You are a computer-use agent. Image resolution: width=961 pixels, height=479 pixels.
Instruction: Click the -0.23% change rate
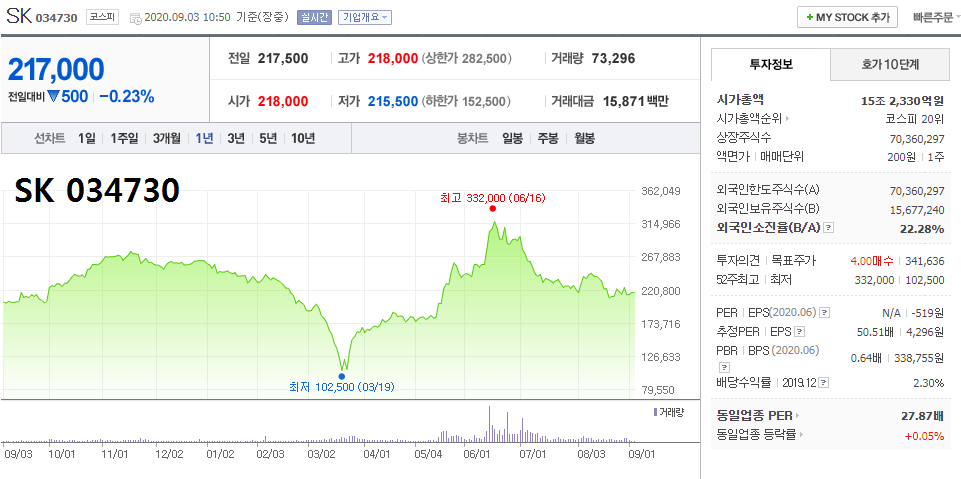[x=126, y=97]
